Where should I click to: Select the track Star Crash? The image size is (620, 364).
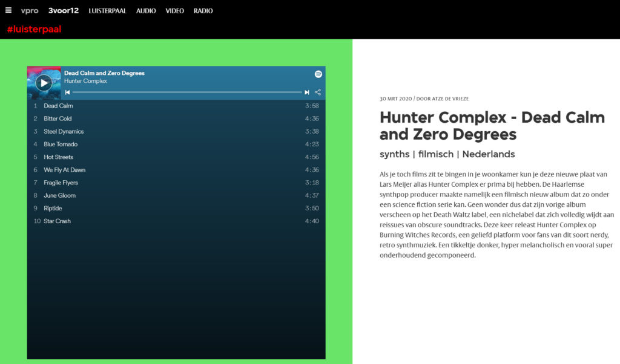[57, 221]
